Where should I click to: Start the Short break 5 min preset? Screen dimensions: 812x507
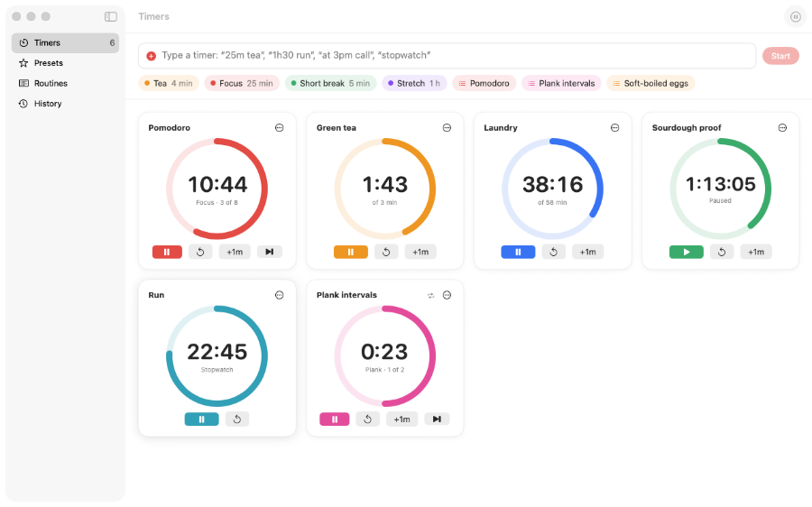[x=330, y=83]
